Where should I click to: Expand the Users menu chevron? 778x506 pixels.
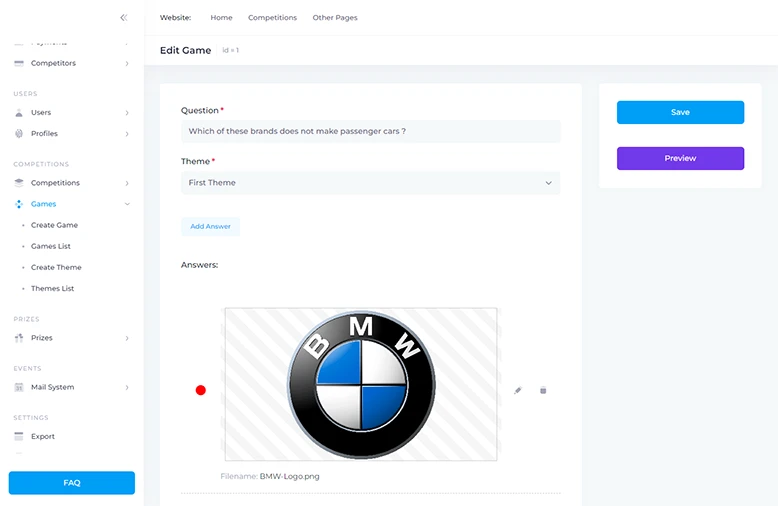coord(127,113)
